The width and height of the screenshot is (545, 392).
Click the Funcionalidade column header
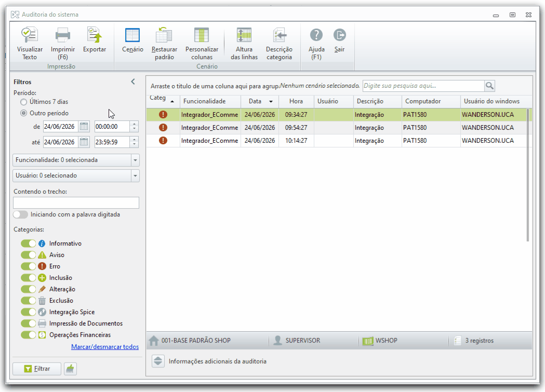(x=210, y=101)
